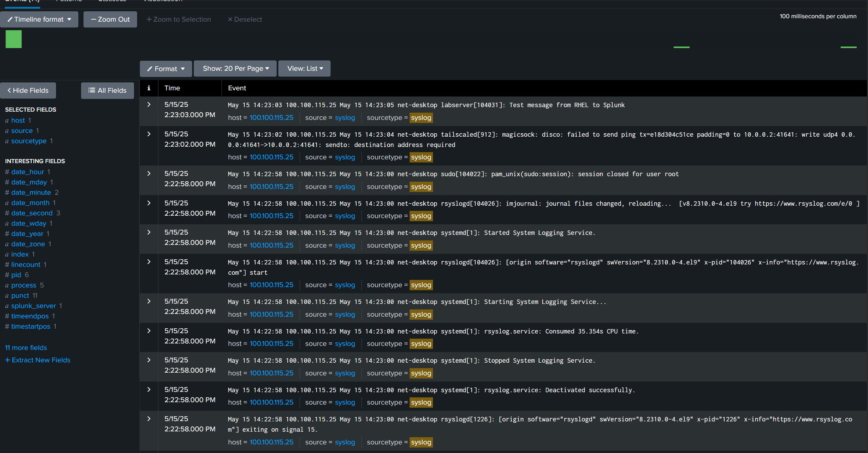This screenshot has height=453, width=868.
Task: Click the Time column header
Action: [172, 88]
